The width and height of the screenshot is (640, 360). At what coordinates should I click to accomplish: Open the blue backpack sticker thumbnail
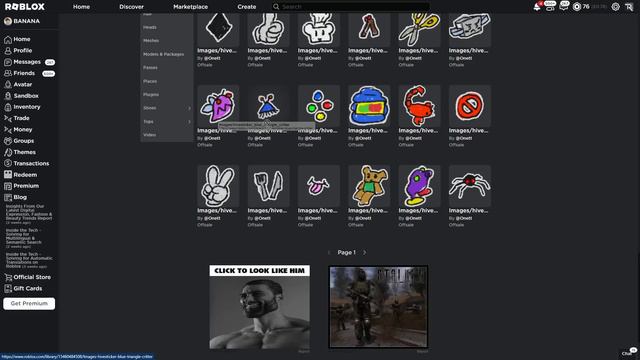369,106
